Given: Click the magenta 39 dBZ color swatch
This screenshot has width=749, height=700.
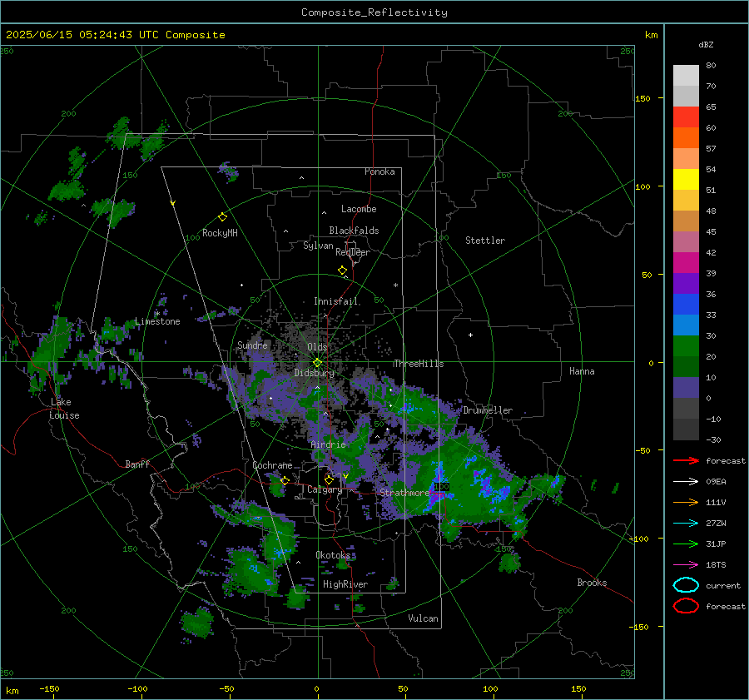Looking at the screenshot, I should click(686, 263).
